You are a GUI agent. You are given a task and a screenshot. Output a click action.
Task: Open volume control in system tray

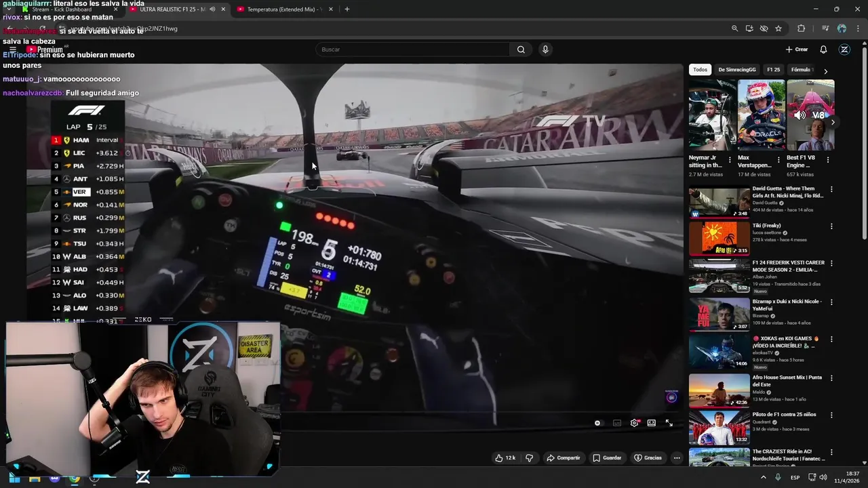click(823, 478)
